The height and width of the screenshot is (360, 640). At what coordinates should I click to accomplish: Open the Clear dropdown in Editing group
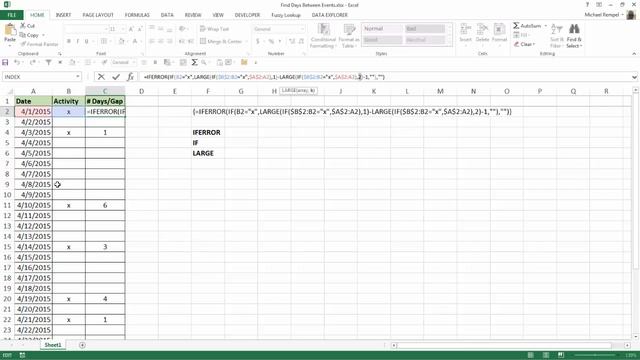coord(524,44)
